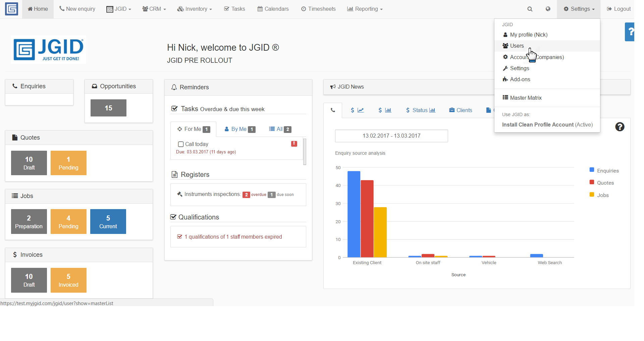Click the instruments inspections gavel icon
The image size is (644, 341).
(x=180, y=194)
